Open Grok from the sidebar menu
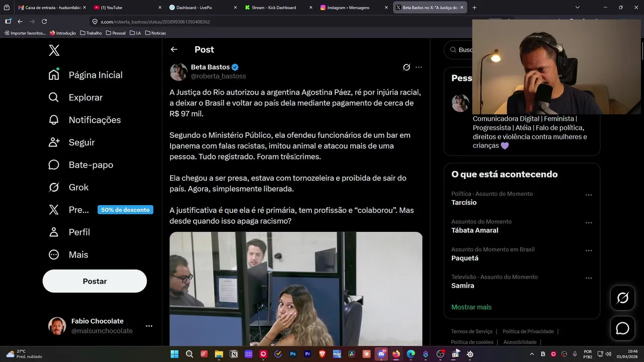The width and height of the screenshot is (644, 362). tap(68, 187)
